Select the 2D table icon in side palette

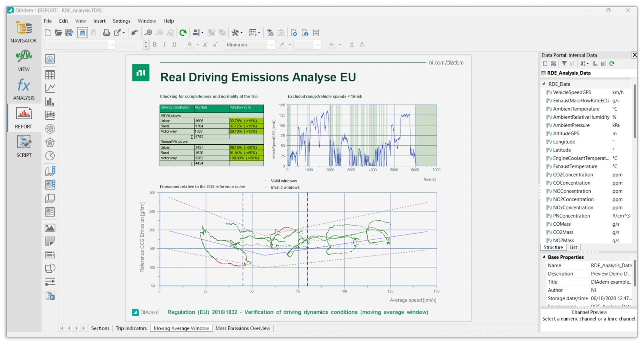tap(50, 75)
